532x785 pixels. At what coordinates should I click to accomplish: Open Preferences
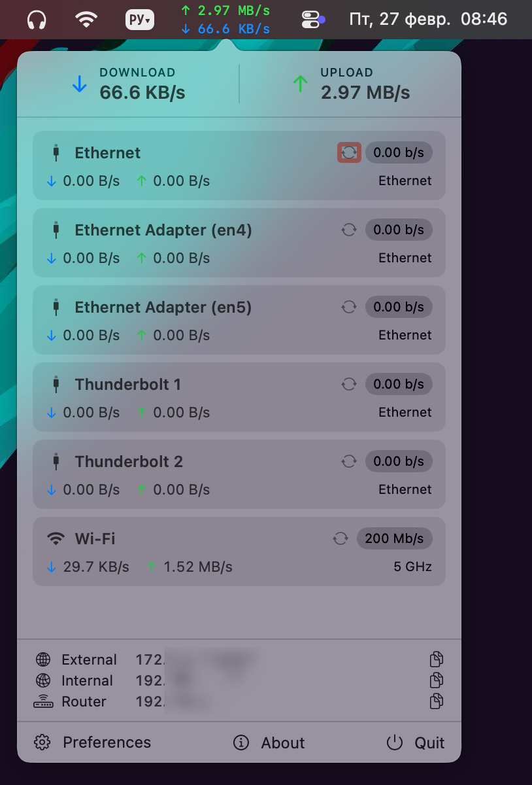93,742
